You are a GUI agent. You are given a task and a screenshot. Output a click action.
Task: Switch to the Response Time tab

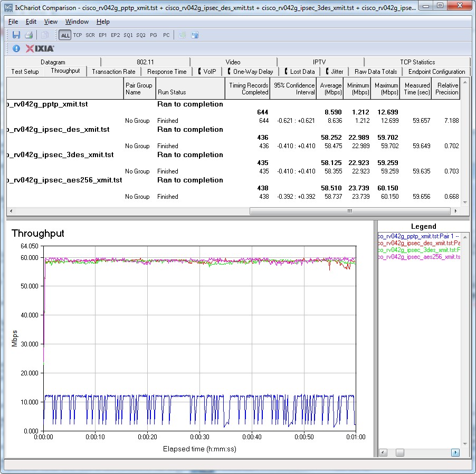(167, 72)
